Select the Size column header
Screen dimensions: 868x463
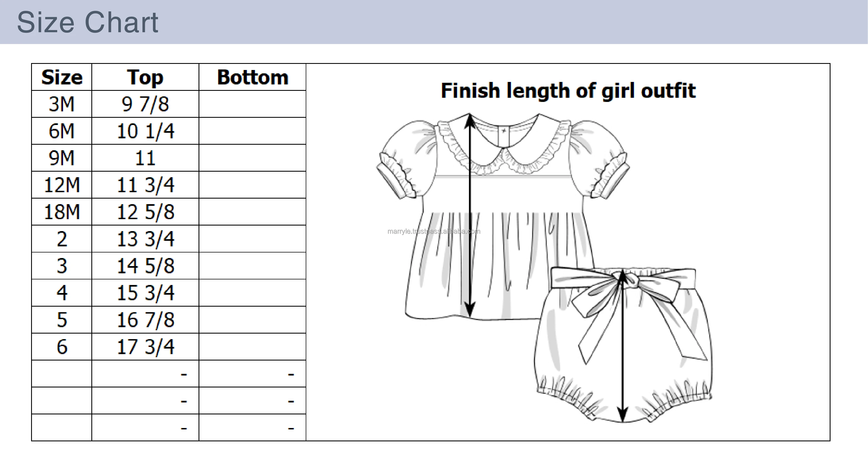[x=62, y=77]
